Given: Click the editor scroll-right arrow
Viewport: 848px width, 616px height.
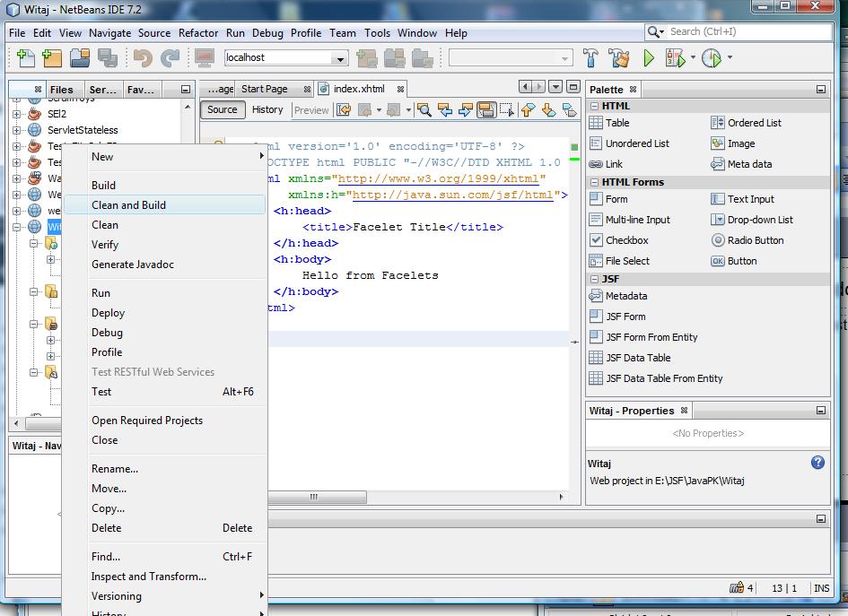Looking at the screenshot, I should pyautogui.click(x=561, y=497).
